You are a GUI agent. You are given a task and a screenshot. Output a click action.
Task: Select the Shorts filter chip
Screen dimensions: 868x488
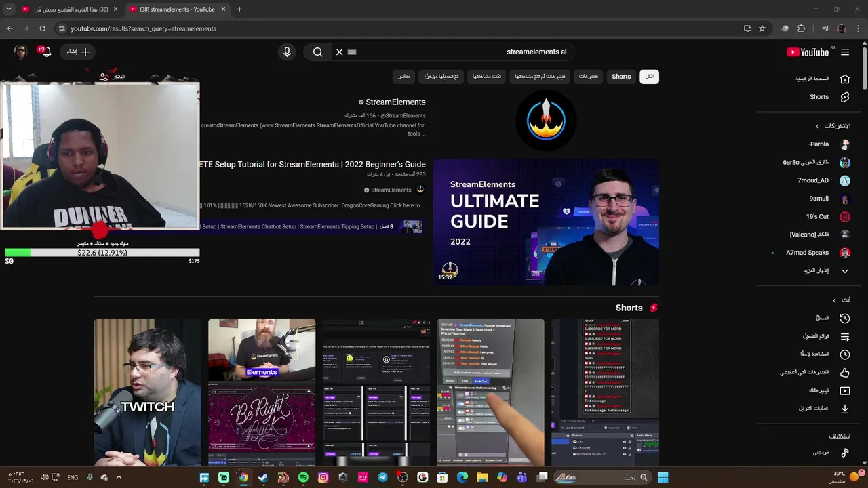(x=621, y=77)
